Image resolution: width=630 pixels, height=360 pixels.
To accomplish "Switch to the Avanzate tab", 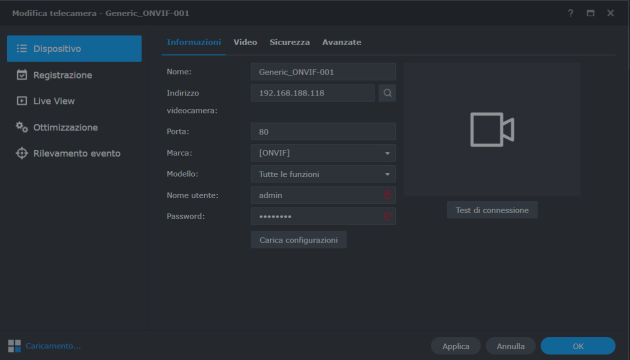I will point(342,42).
